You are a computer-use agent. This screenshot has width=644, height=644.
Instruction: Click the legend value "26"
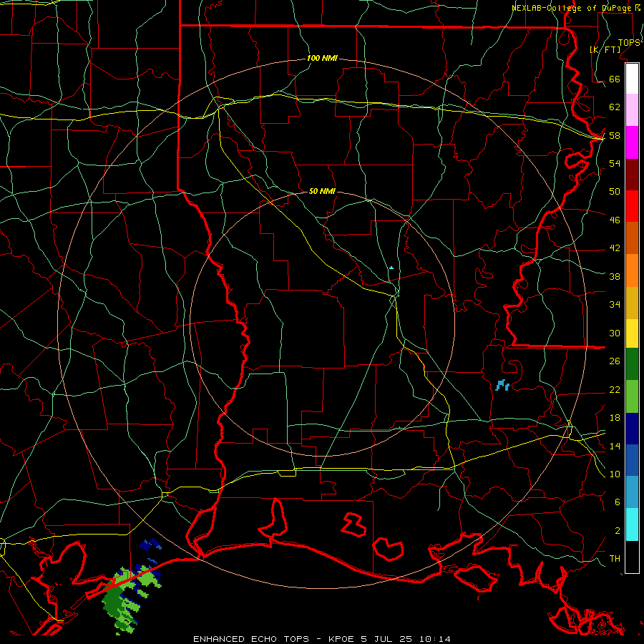615,361
